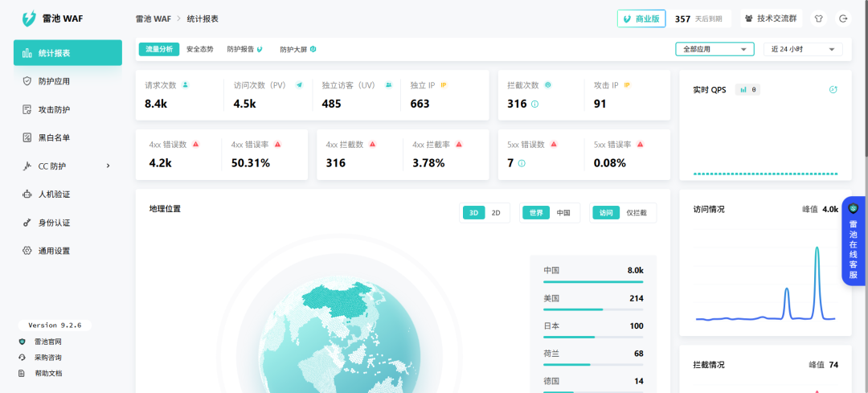Click the warning icon beside 4xx 错误数

(195, 145)
